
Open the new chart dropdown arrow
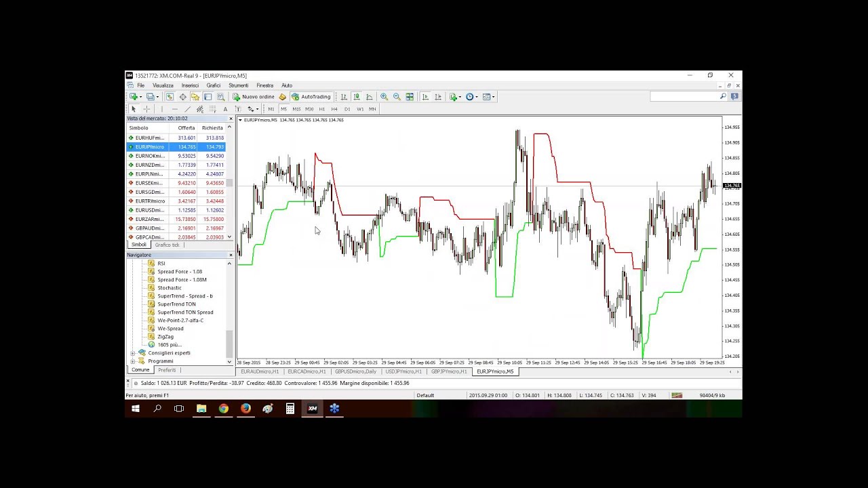(140, 97)
